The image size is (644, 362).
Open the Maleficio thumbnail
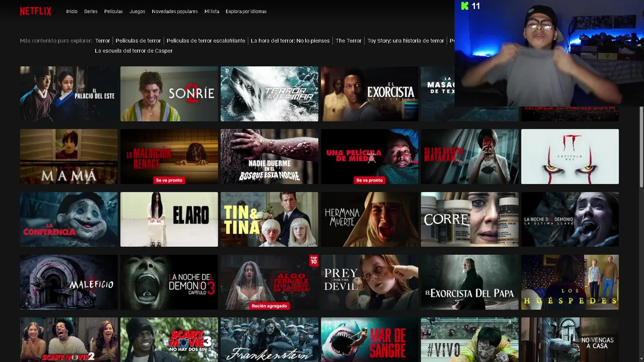pos(69,282)
